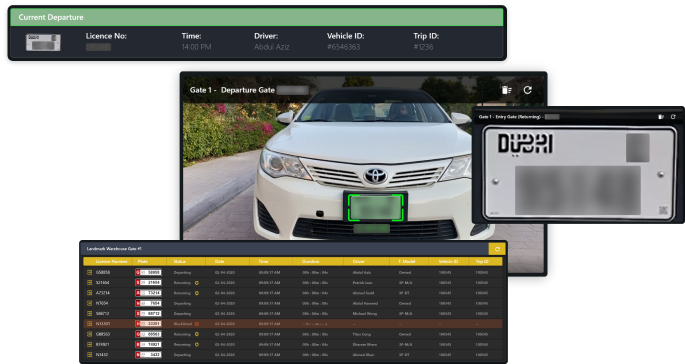The width and height of the screenshot is (685, 364).
Task: Sort table by Trip ID column header
Action: point(482,261)
